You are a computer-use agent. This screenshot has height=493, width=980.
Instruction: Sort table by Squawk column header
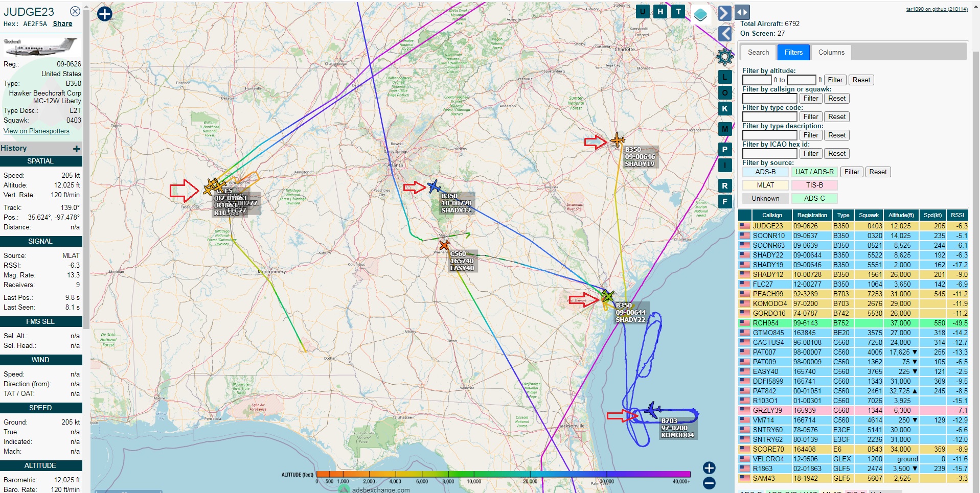[x=869, y=215]
